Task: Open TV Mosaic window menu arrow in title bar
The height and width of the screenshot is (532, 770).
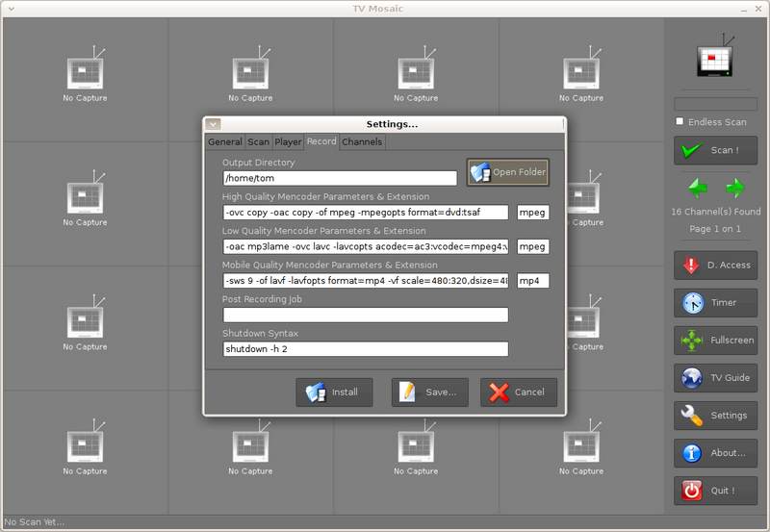Action: [x=11, y=9]
